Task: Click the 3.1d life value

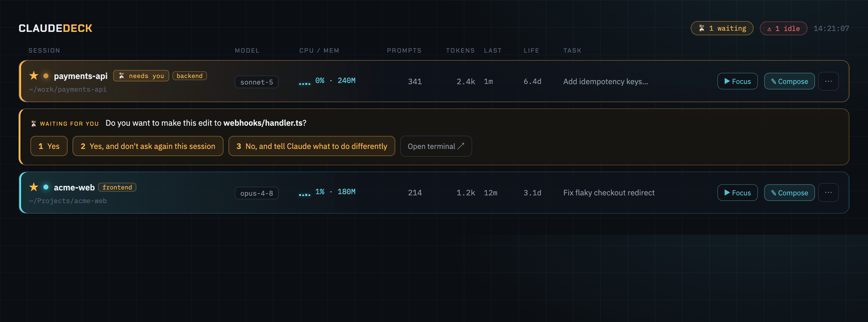Action: 532,193
